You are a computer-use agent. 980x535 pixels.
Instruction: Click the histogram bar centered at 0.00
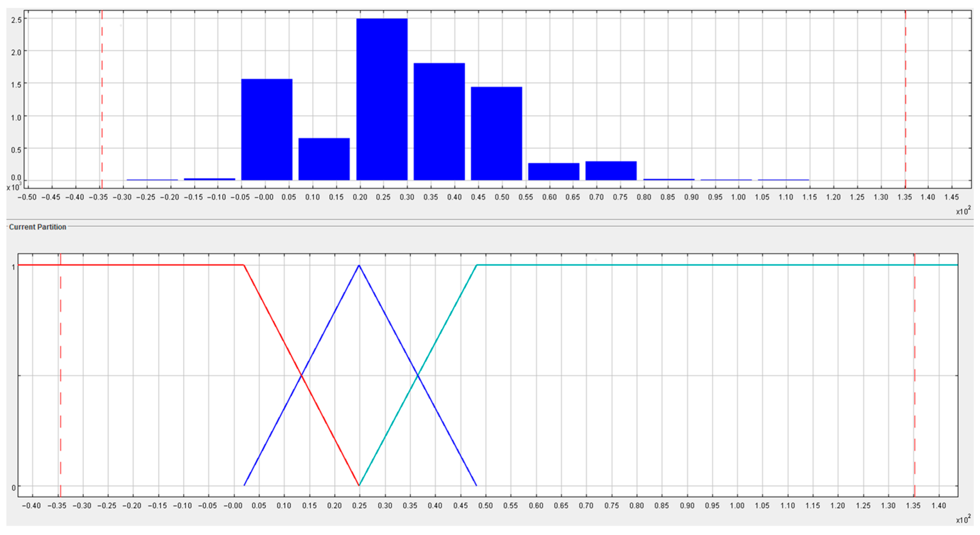pyautogui.click(x=267, y=129)
